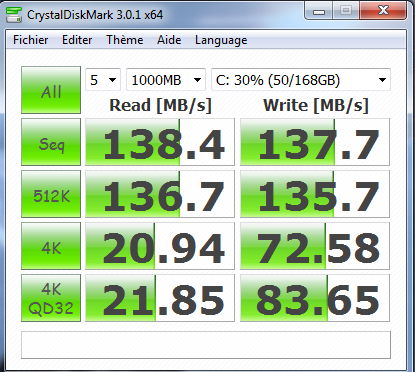Open the Language menu

(x=221, y=40)
